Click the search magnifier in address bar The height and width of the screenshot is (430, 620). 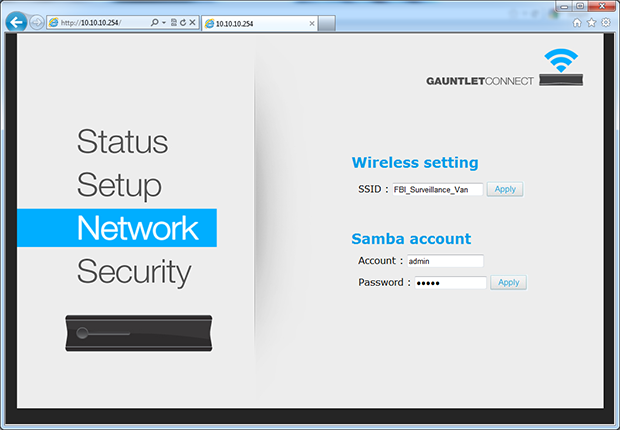[x=153, y=22]
